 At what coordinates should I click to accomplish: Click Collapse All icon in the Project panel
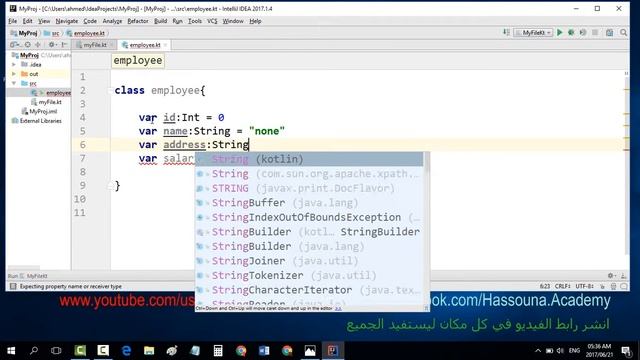click(38, 44)
